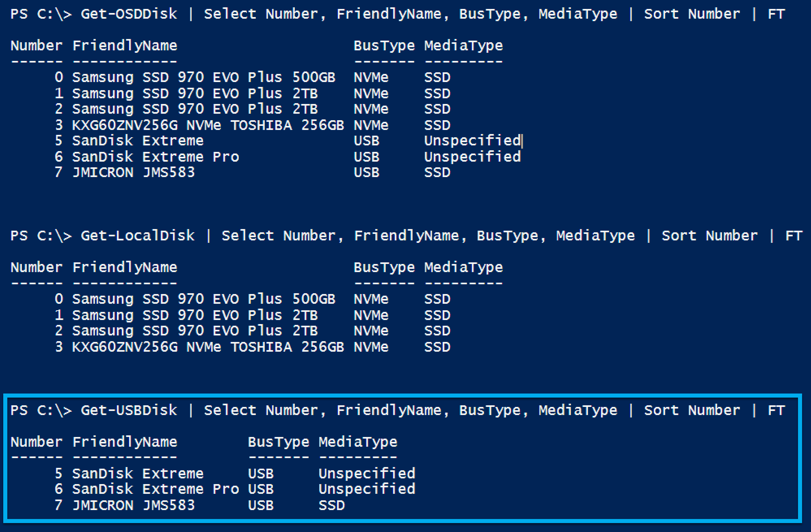Click the 'PS C:\>' prompt before Get-LocalDisk
The image size is (811, 532).
(41, 236)
